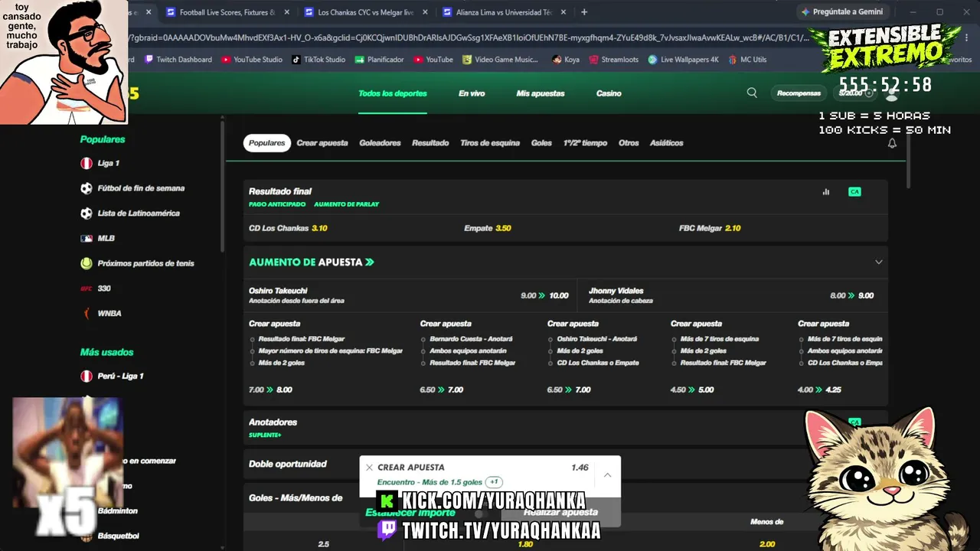Viewport: 980px width, 551px height.
Task: Select the Asiáticos market filter
Action: (666, 143)
